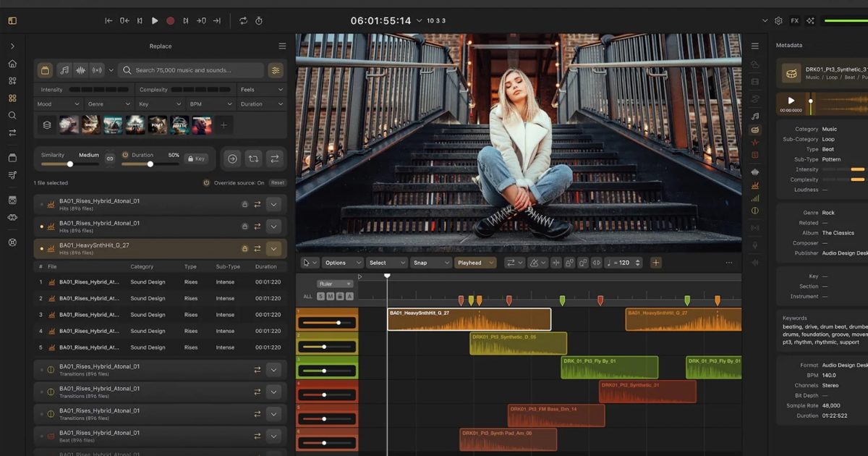Open the filter settings sliders icon

point(275,70)
